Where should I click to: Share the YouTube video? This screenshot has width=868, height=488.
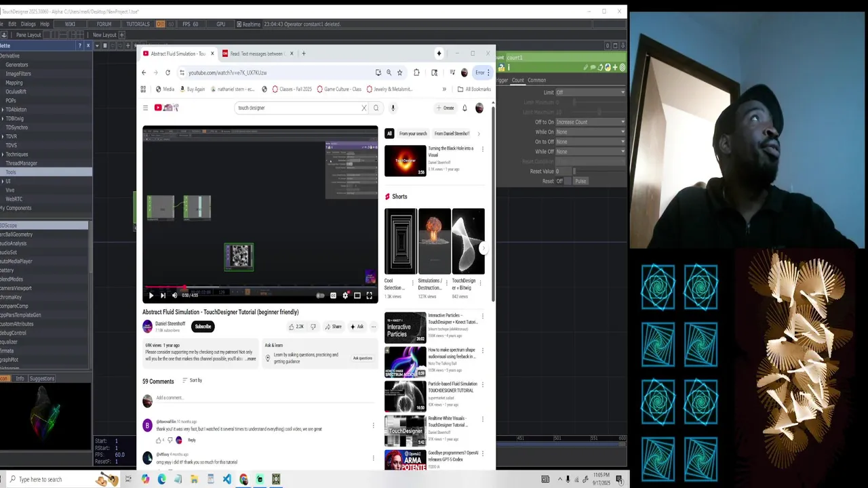point(333,327)
